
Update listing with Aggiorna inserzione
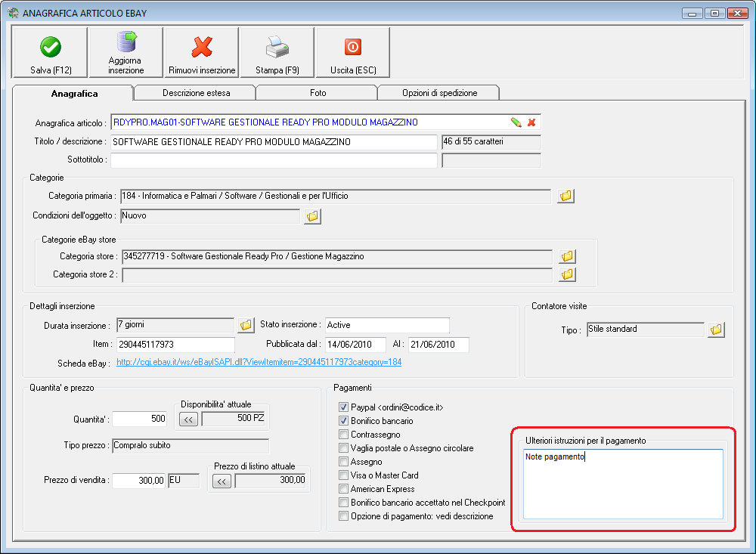[125, 53]
